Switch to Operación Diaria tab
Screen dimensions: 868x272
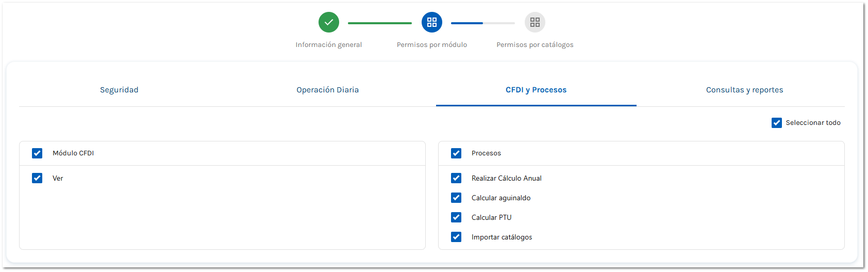click(328, 90)
